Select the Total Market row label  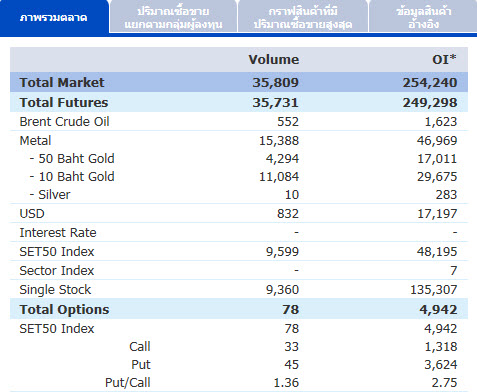[62, 82]
